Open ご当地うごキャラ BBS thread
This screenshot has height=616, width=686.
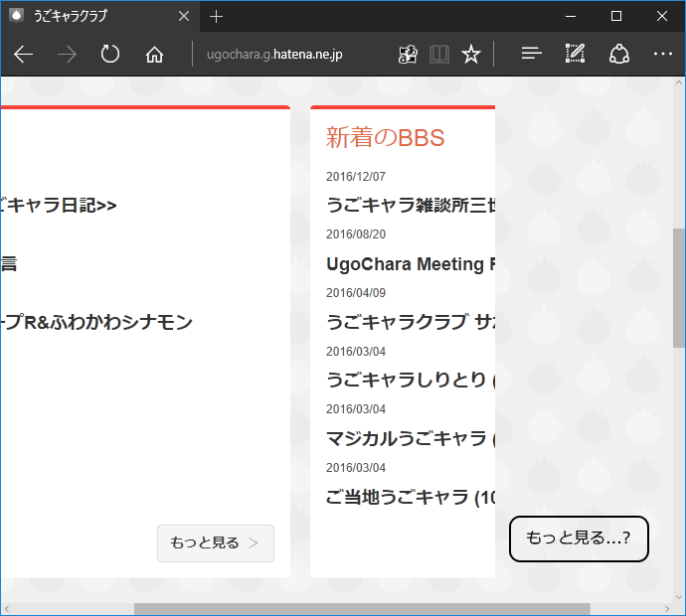pyautogui.click(x=411, y=497)
